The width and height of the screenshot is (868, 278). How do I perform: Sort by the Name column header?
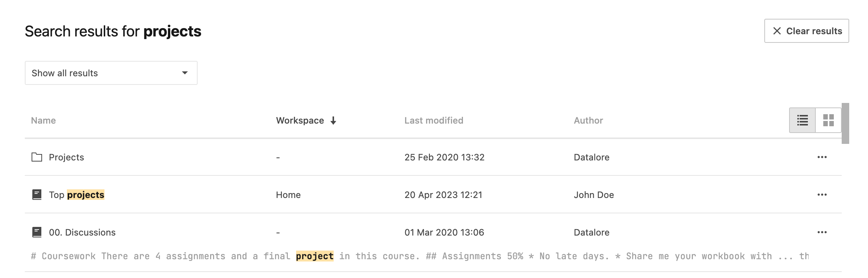pos(43,121)
